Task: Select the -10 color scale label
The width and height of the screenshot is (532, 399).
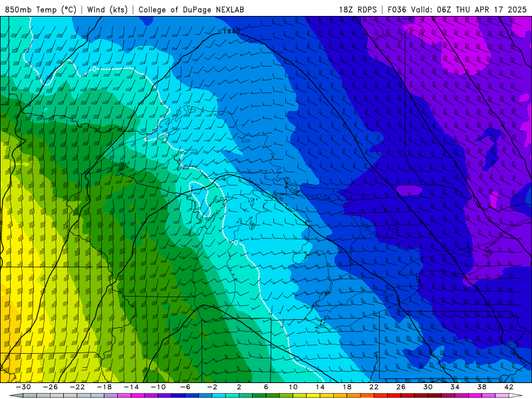Action: click(158, 387)
